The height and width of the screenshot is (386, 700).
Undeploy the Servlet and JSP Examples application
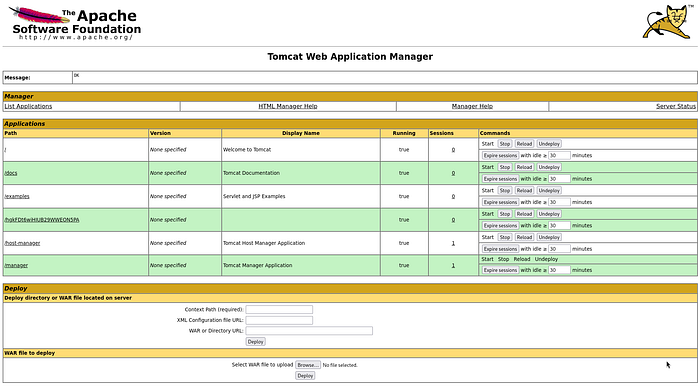[x=549, y=191]
